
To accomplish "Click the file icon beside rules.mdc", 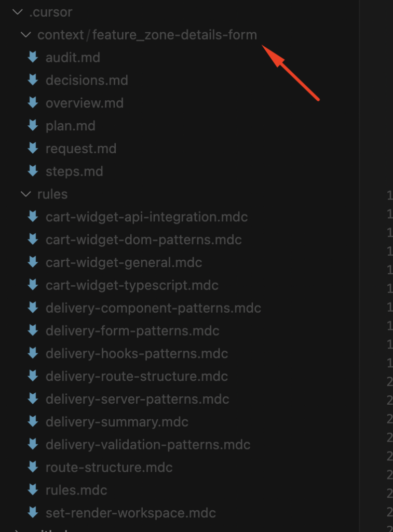I will (x=33, y=490).
